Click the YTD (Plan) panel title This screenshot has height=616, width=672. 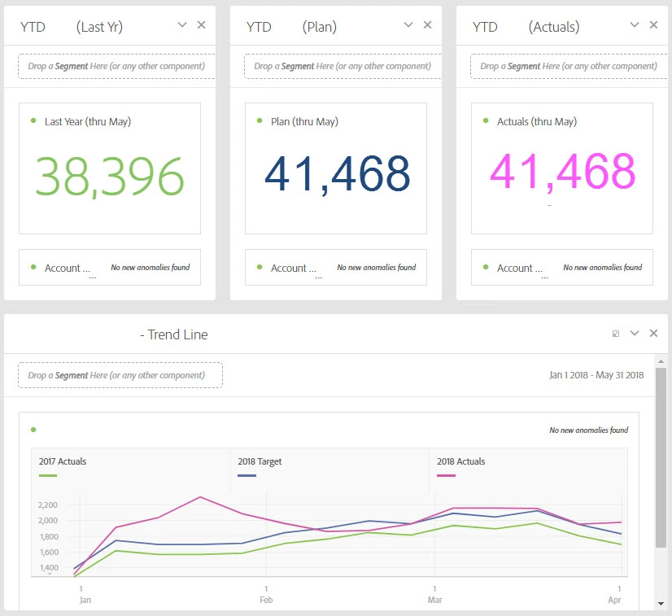click(291, 27)
